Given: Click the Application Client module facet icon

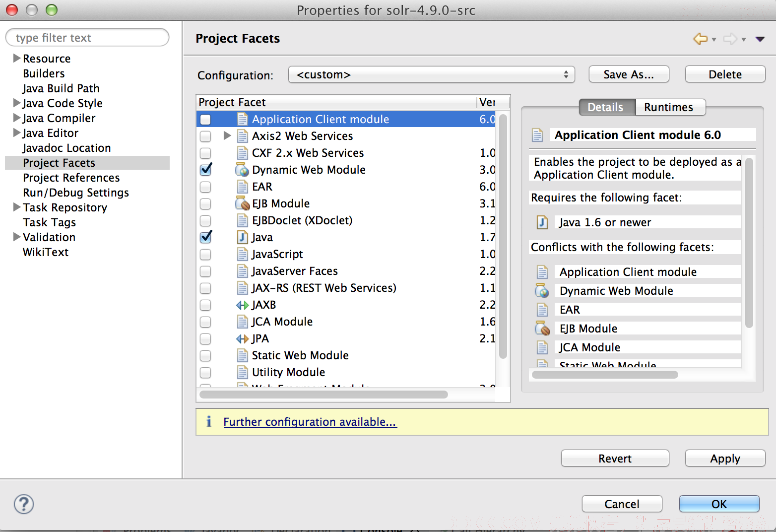Looking at the screenshot, I should [242, 119].
